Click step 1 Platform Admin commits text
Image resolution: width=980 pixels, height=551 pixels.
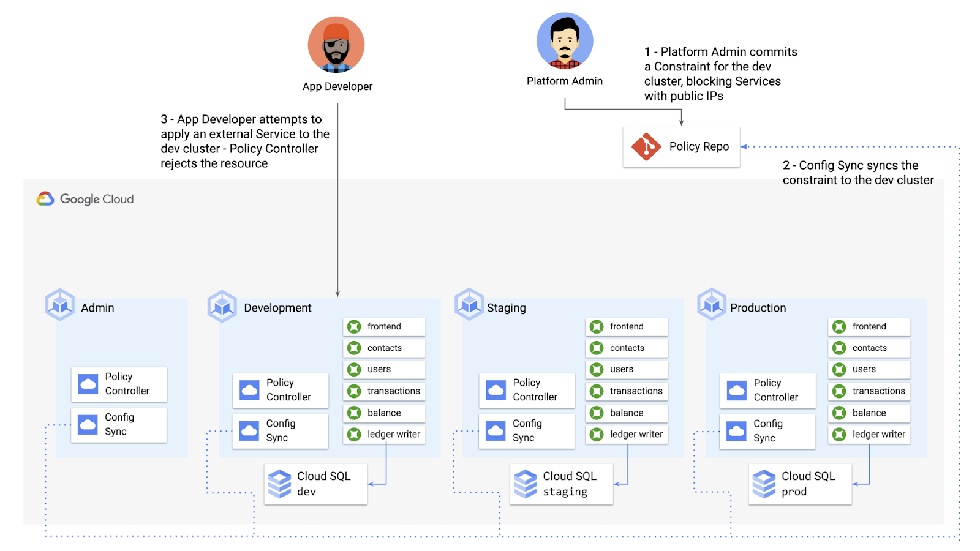click(x=721, y=74)
